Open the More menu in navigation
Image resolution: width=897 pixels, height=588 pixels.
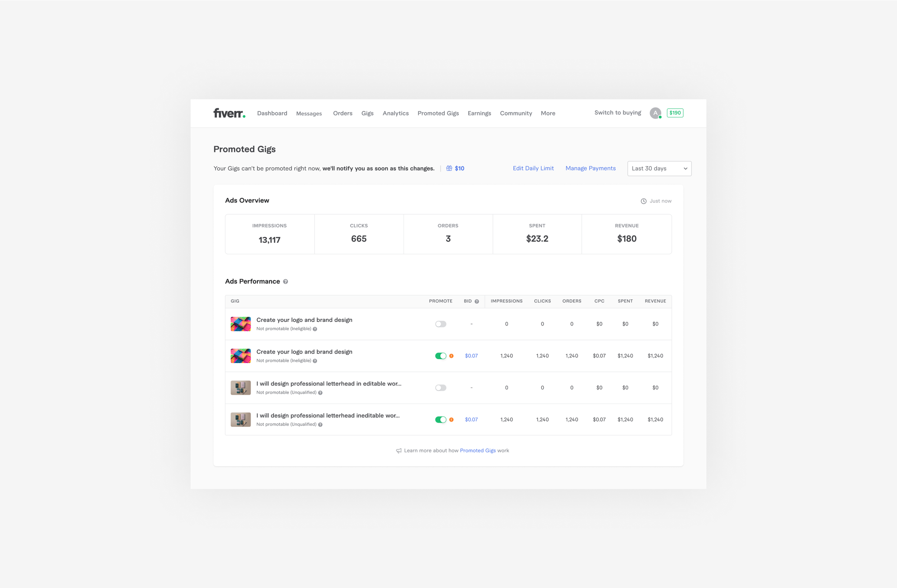click(x=548, y=113)
